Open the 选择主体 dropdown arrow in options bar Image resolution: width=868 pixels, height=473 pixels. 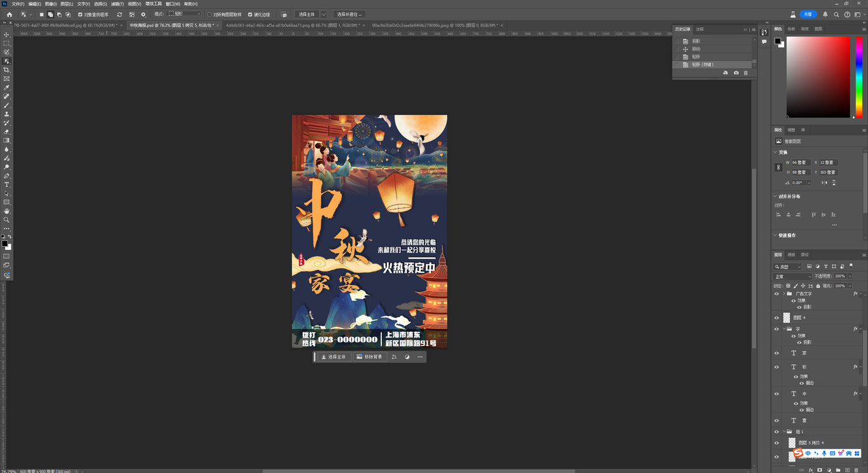(323, 14)
